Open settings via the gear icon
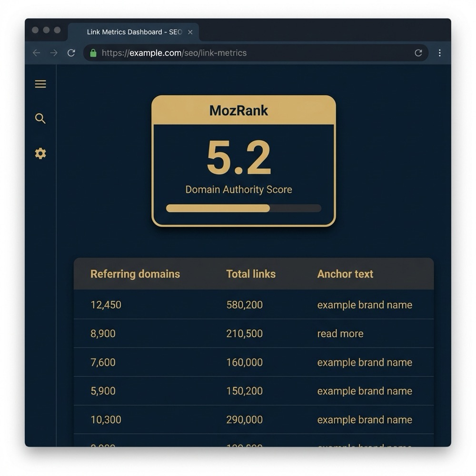 40,153
